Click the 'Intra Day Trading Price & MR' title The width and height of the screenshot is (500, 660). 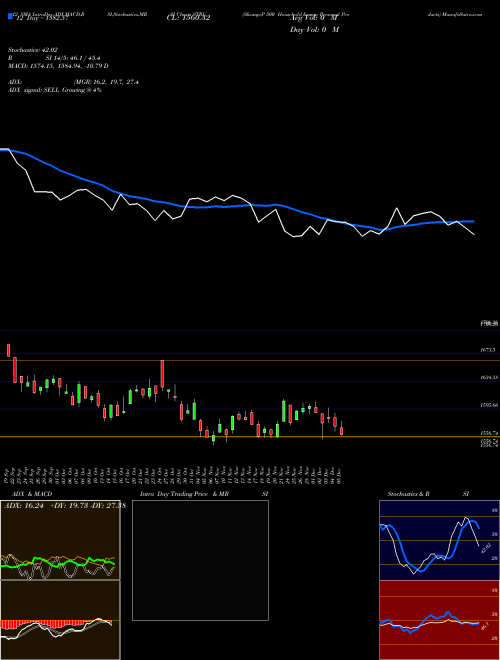[184, 494]
